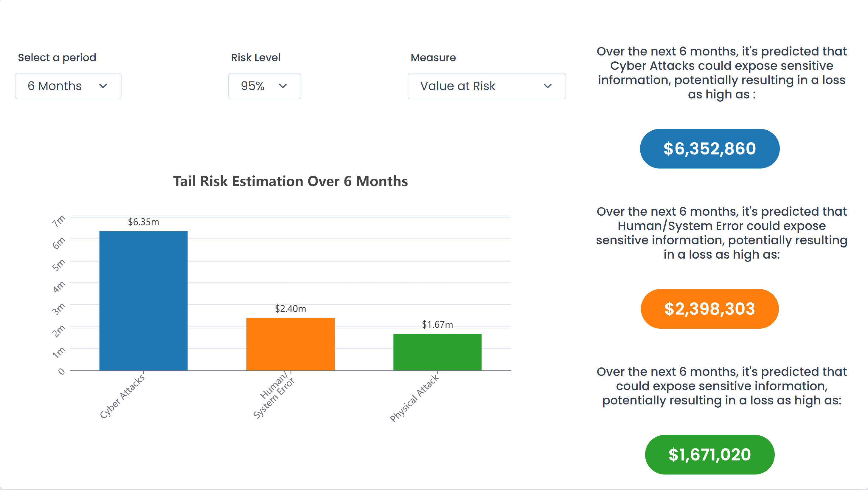The height and width of the screenshot is (490, 868).
Task: Click the Tail Risk Estimation chart title
Action: tap(290, 181)
